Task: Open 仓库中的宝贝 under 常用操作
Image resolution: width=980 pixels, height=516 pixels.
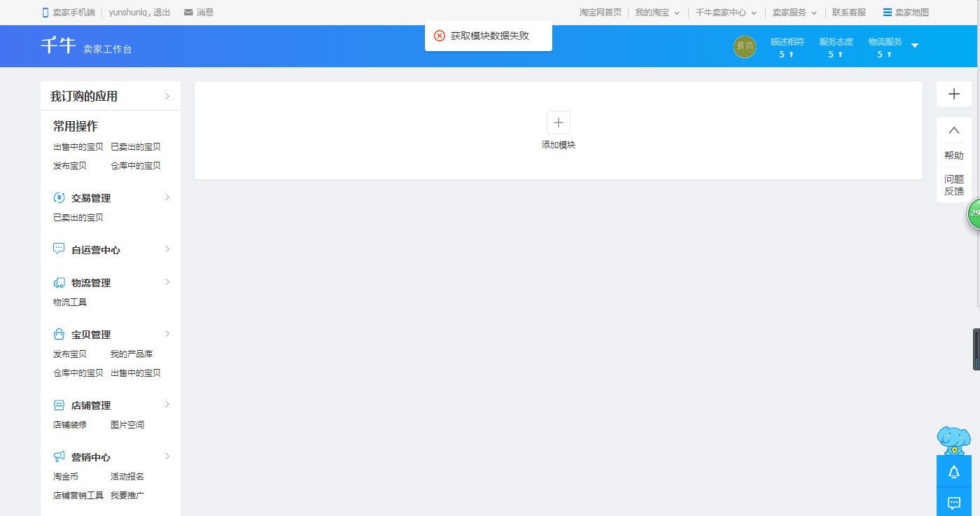Action: pos(136,166)
